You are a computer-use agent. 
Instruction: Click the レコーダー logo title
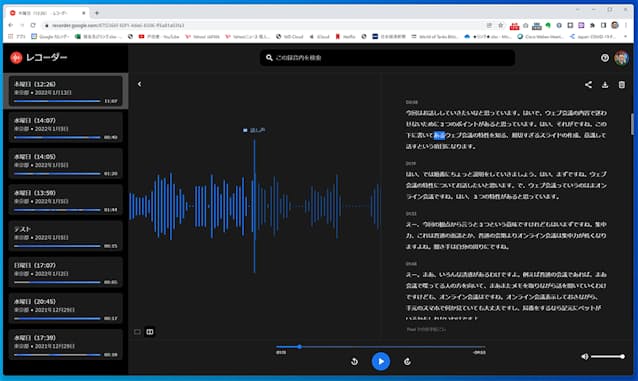(x=39, y=57)
